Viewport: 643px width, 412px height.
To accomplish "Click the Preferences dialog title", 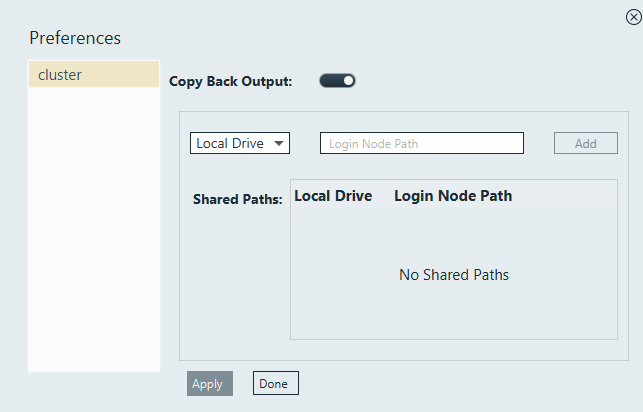I will tap(75, 38).
